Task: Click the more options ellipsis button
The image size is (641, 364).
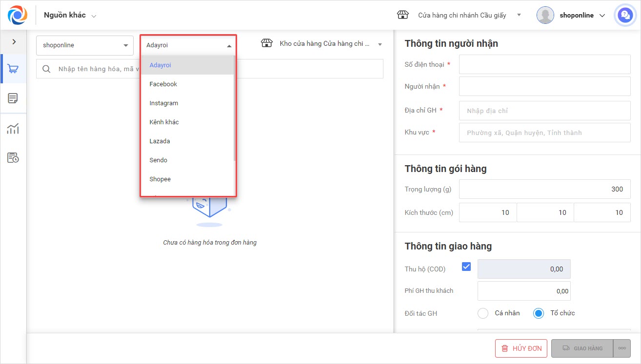Action: pos(621,348)
